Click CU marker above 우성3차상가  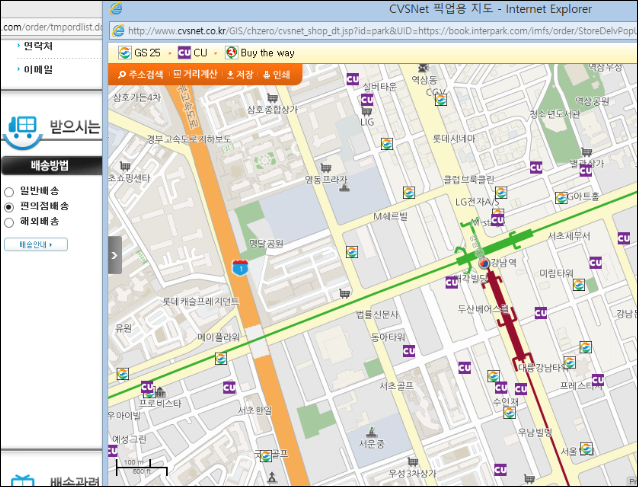tap(500, 470)
